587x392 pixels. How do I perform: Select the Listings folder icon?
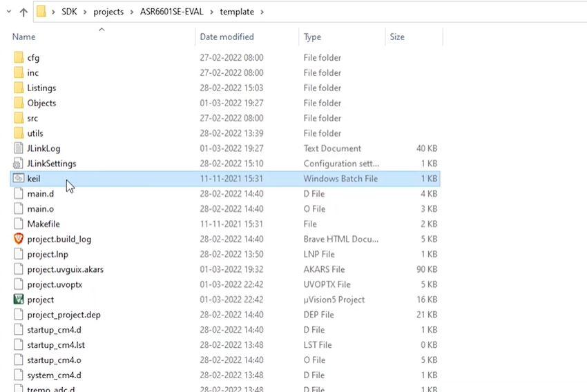[x=19, y=88]
